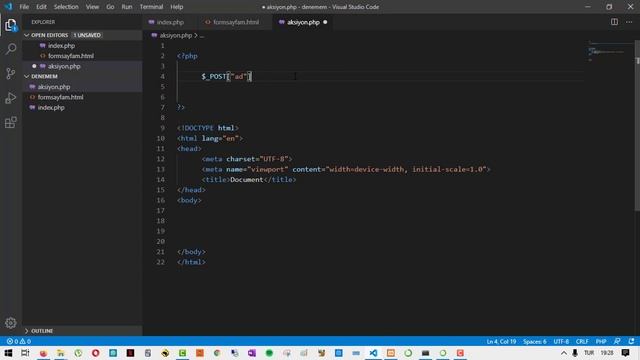Open the Manage gear menu
This screenshot has height=360, width=640.
(11, 323)
